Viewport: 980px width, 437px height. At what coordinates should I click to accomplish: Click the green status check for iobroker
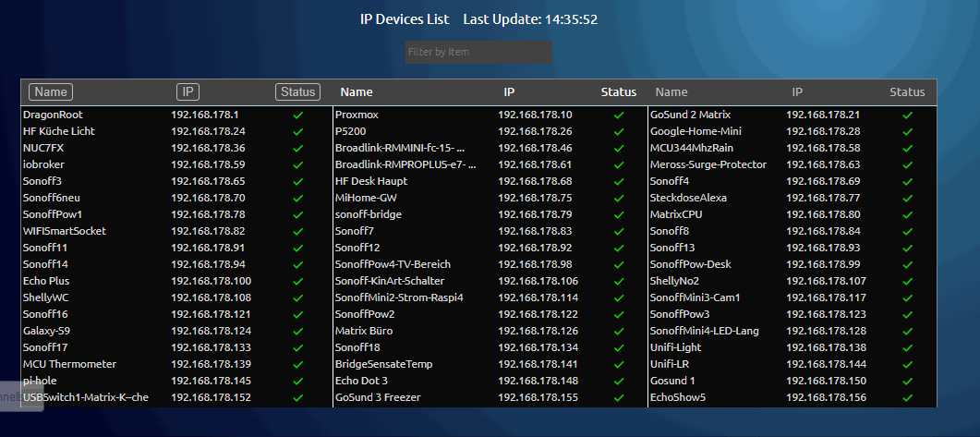298,165
